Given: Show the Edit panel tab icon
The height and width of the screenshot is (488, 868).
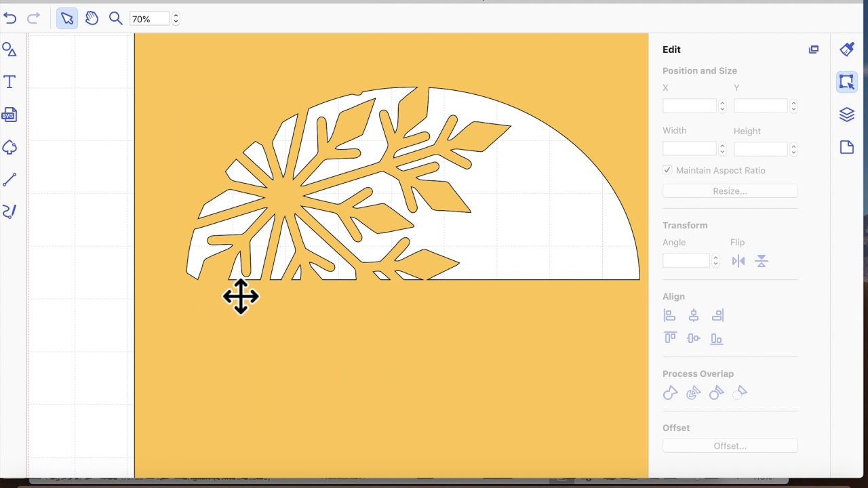Looking at the screenshot, I should click(847, 81).
